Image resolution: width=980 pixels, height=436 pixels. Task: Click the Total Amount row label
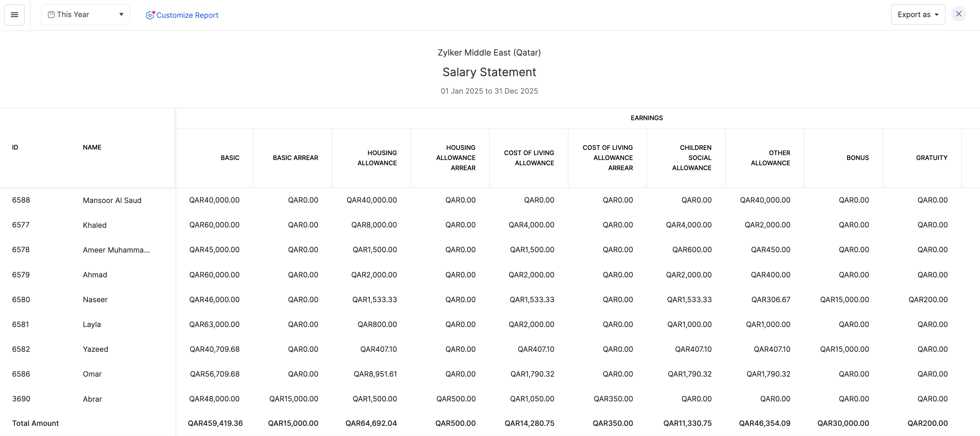(35, 423)
